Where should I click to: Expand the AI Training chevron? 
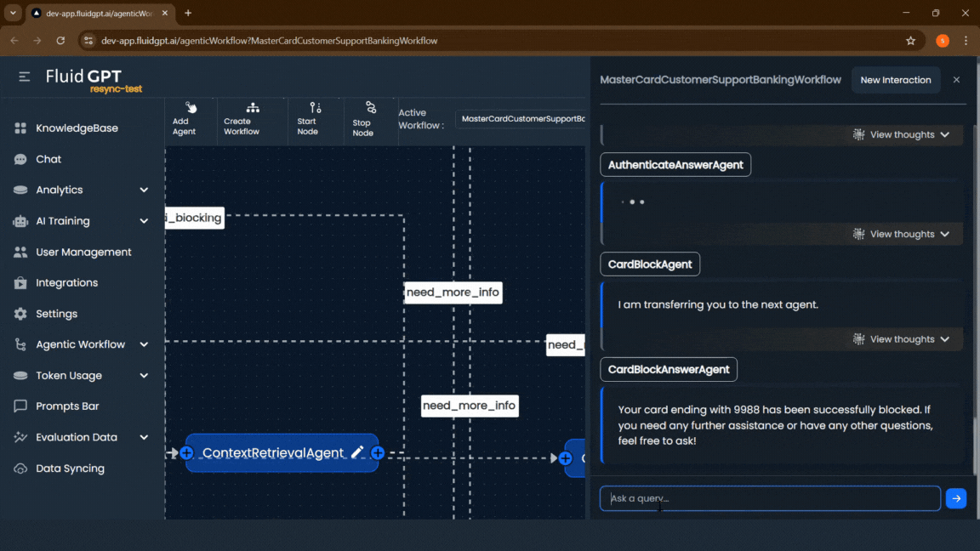tap(144, 221)
